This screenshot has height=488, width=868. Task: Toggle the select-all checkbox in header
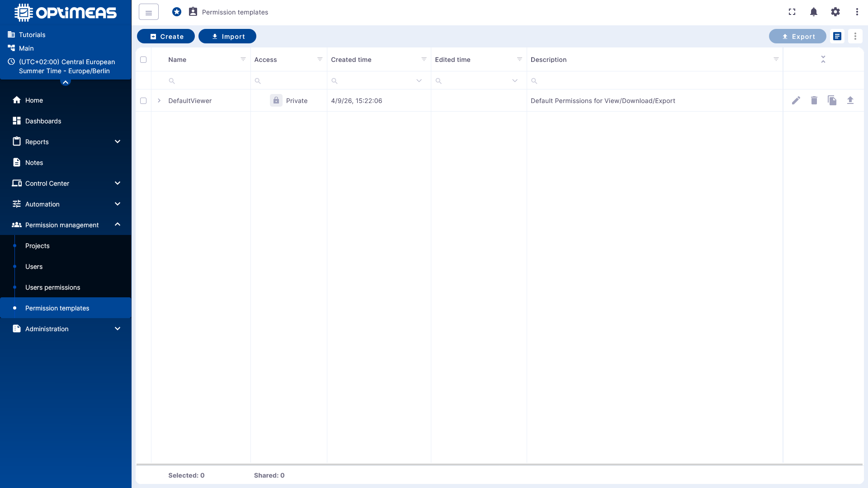pos(143,60)
